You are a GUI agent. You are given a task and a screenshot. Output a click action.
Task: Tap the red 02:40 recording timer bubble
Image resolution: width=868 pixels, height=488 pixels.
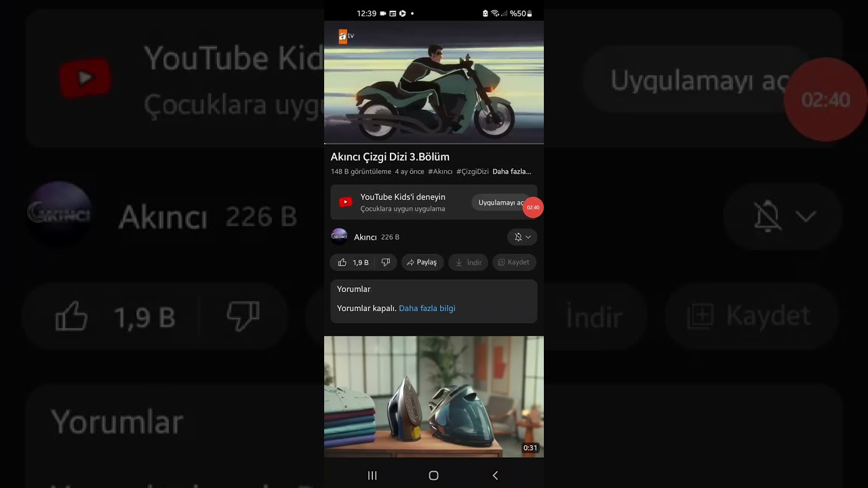(x=533, y=207)
